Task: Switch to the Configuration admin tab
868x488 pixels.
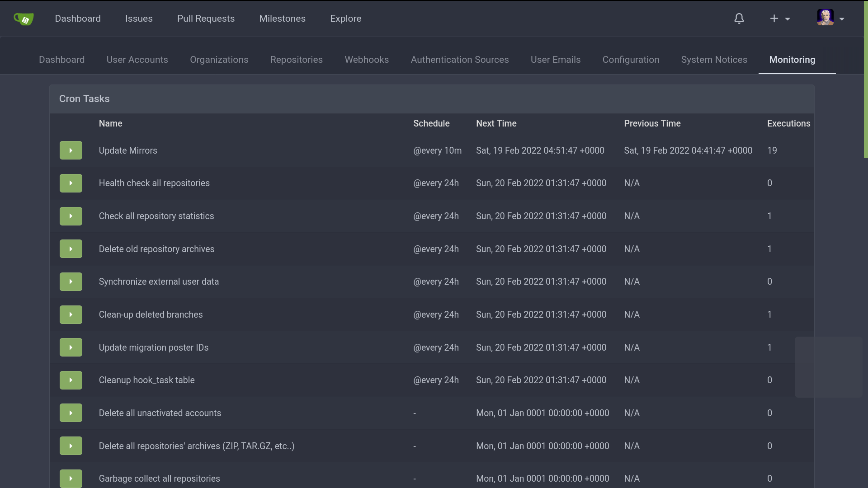Action: click(631, 60)
